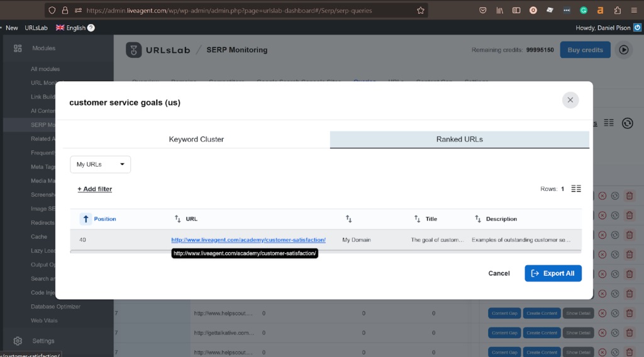This screenshot has width=644, height=357.
Task: Open Cache module in sidebar
Action: click(39, 237)
